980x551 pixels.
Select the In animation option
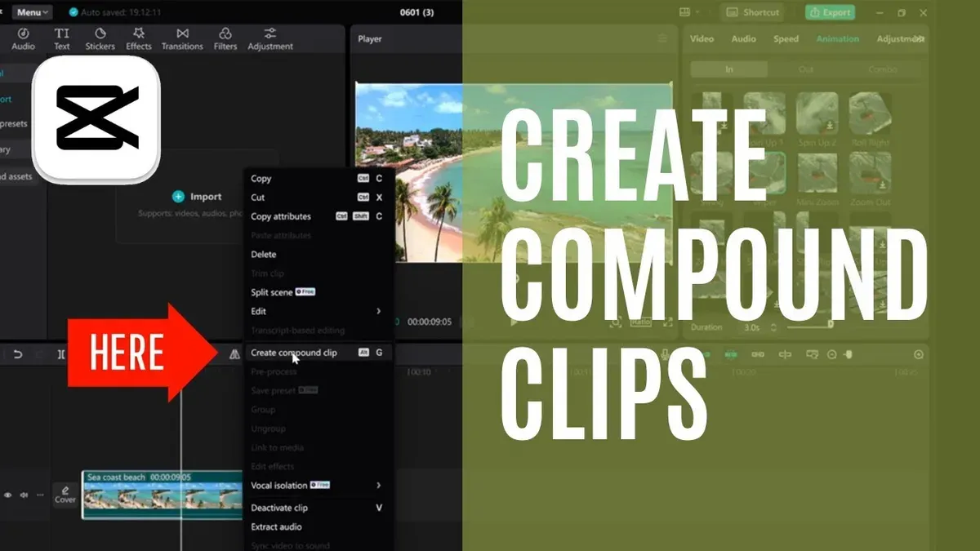click(x=729, y=69)
